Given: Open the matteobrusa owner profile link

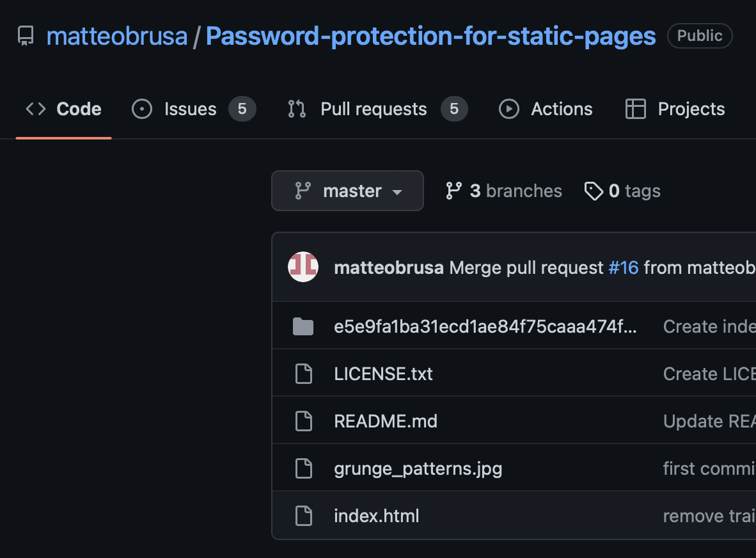Looking at the screenshot, I should click(x=117, y=36).
